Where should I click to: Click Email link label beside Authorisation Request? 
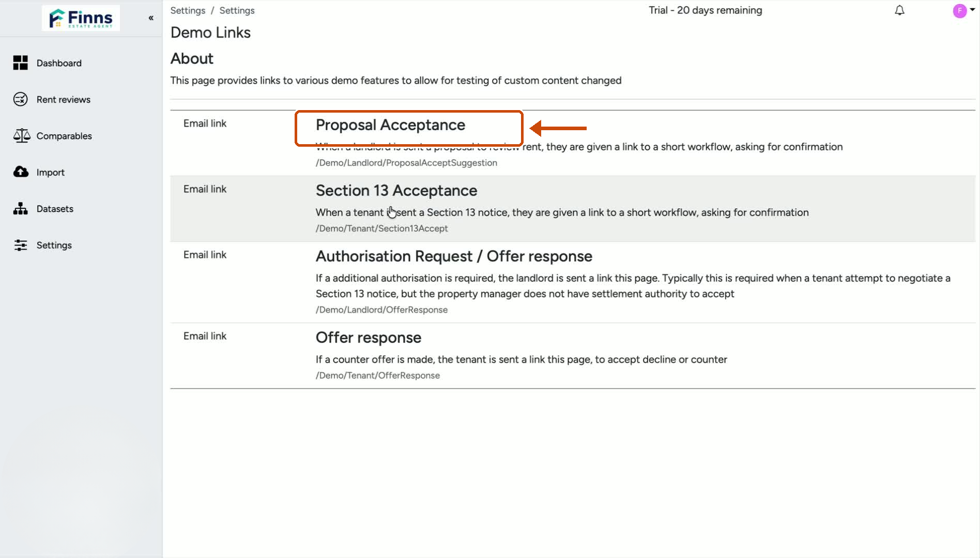point(205,255)
